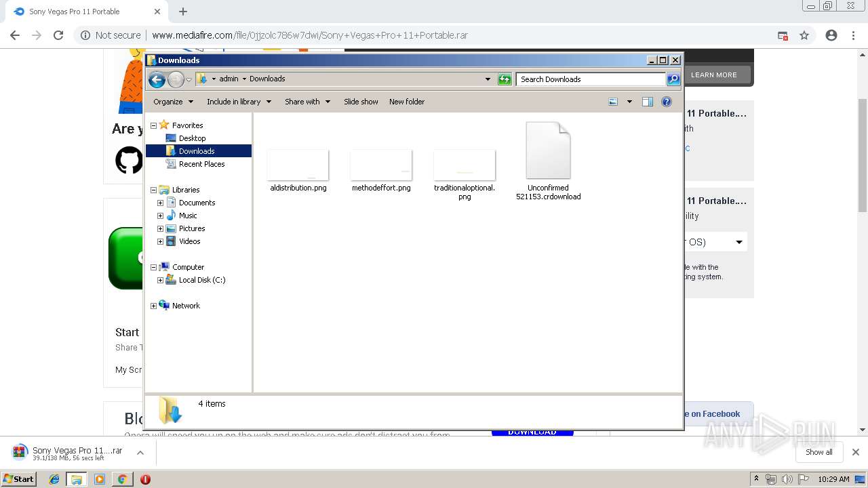Open the download item options chevron
The width and height of the screenshot is (868, 488).
click(140, 452)
